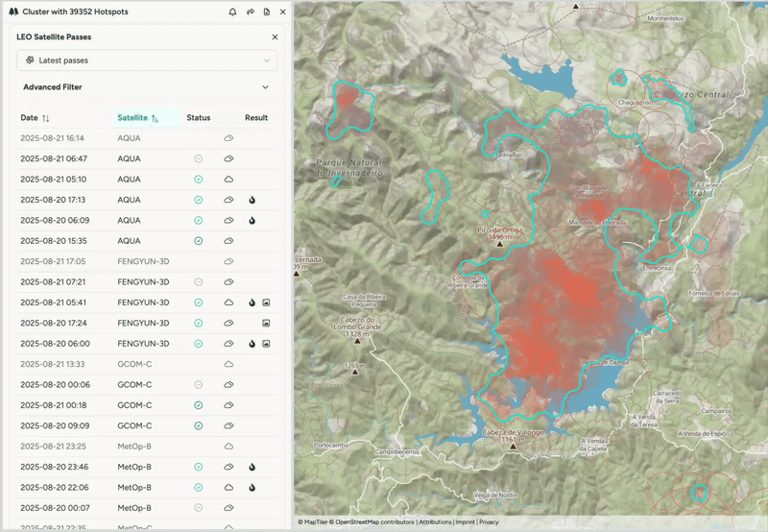Click status check for AQUA 2025-08-20 15:35
The image size is (768, 532).
pos(198,241)
